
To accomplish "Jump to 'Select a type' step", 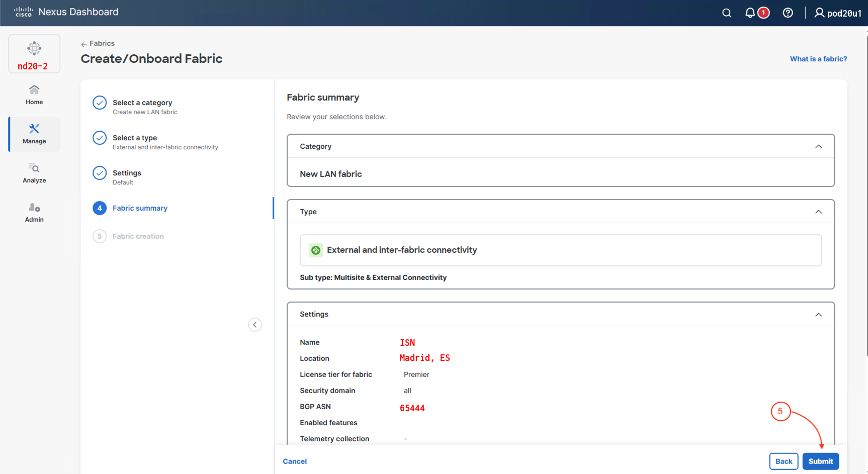I will (135, 138).
